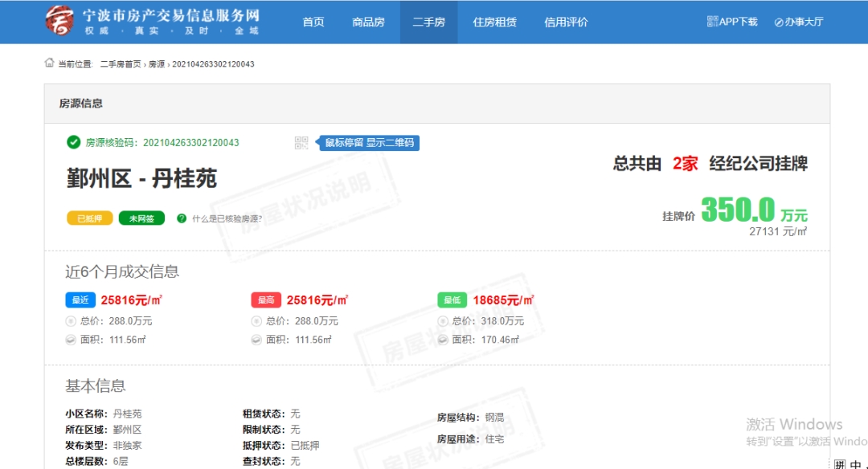This screenshot has height=469, width=868.
Task: Click 抵押状态 value 已抵押
Action: coord(305,446)
